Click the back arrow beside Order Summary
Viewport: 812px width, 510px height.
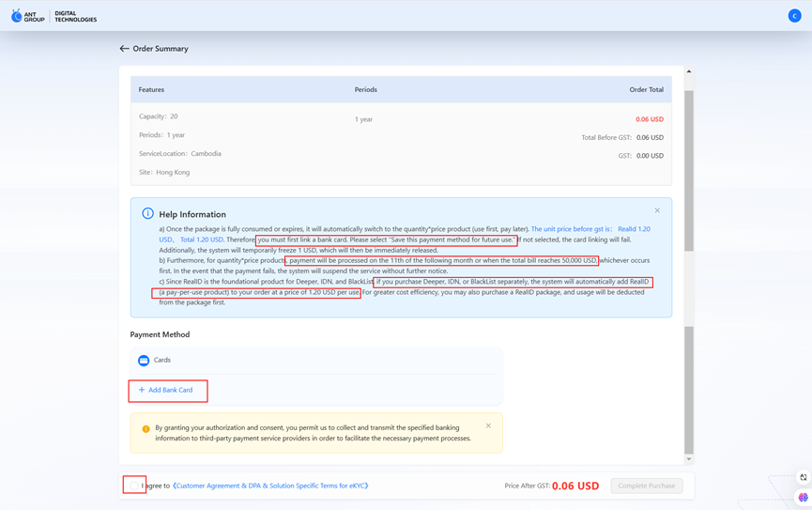click(x=124, y=49)
